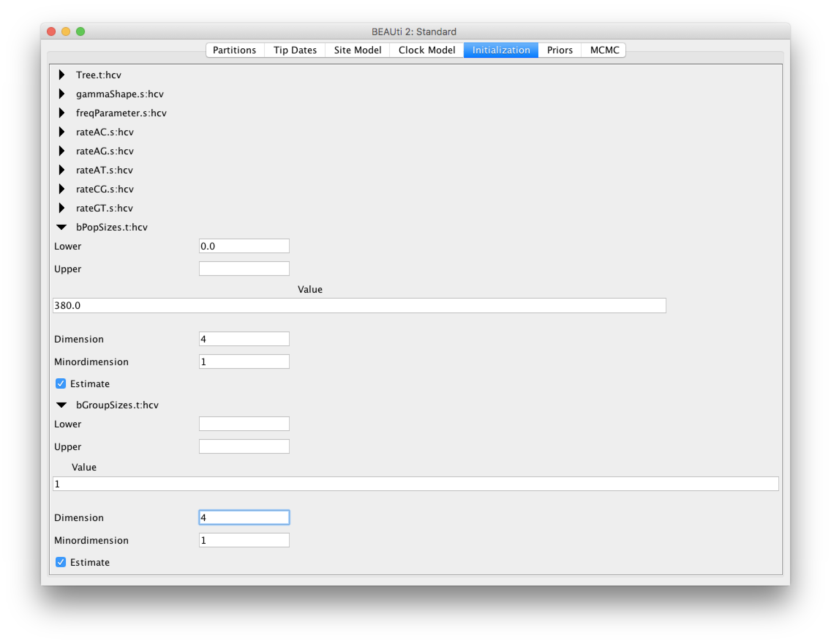Viewport: 831px width, 644px height.
Task: Expand freqParameter.s:hcv parameter
Action: click(x=62, y=113)
